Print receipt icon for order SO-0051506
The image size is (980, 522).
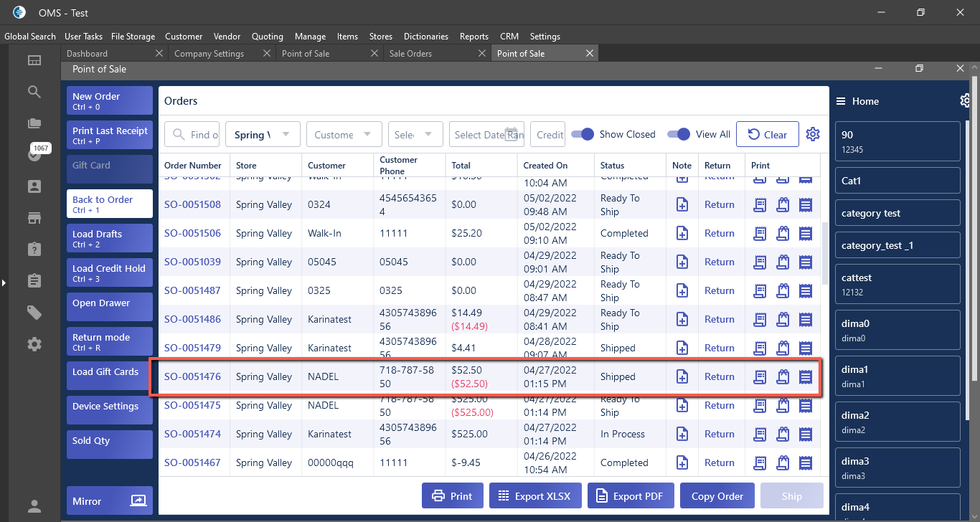(x=760, y=233)
